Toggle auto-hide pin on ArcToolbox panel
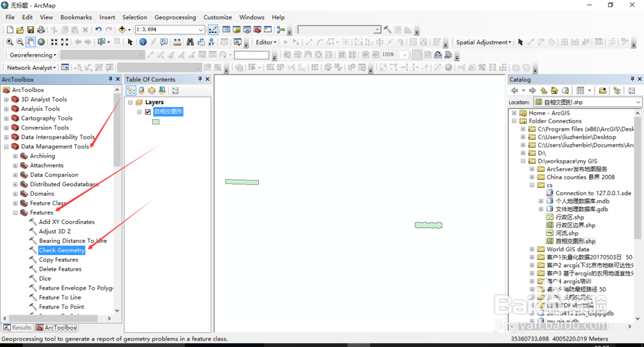 pos(111,79)
